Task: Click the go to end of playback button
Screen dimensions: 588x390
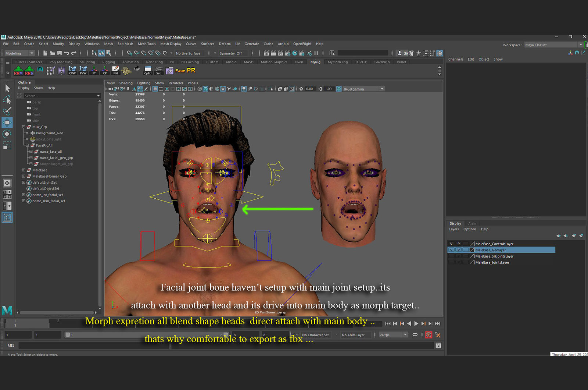Action: click(x=437, y=323)
